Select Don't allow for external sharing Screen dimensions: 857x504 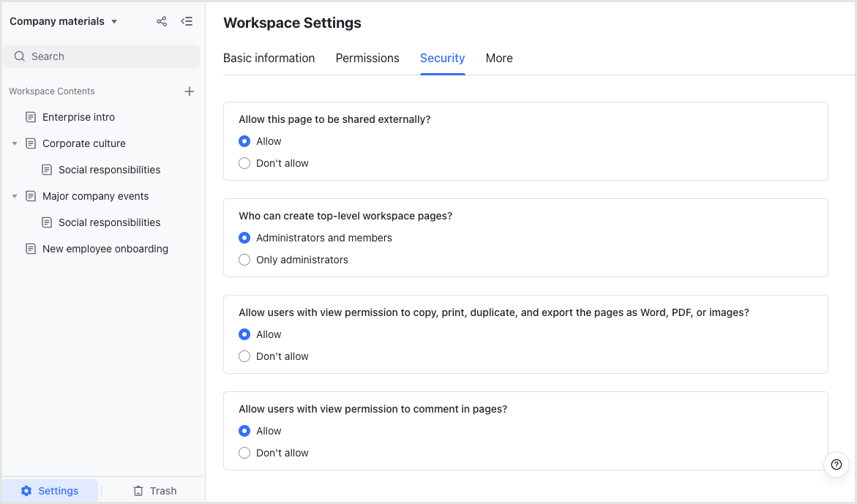244,163
